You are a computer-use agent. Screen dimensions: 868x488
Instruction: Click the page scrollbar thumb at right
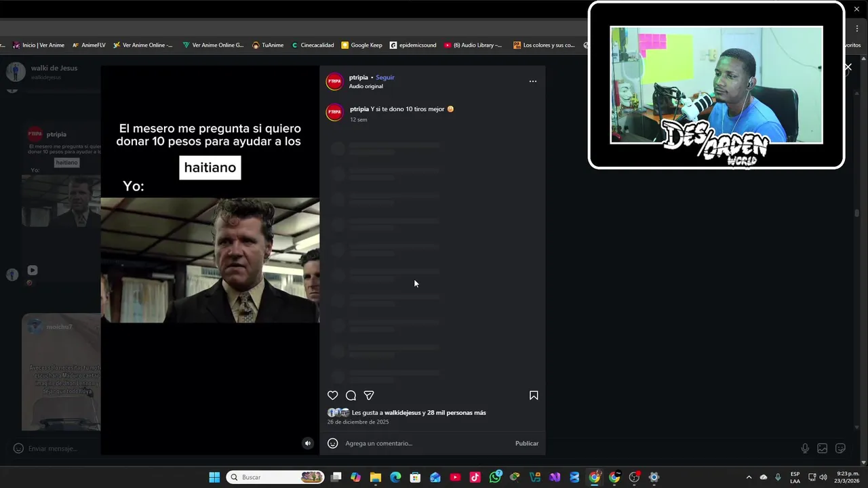pyautogui.click(x=857, y=213)
